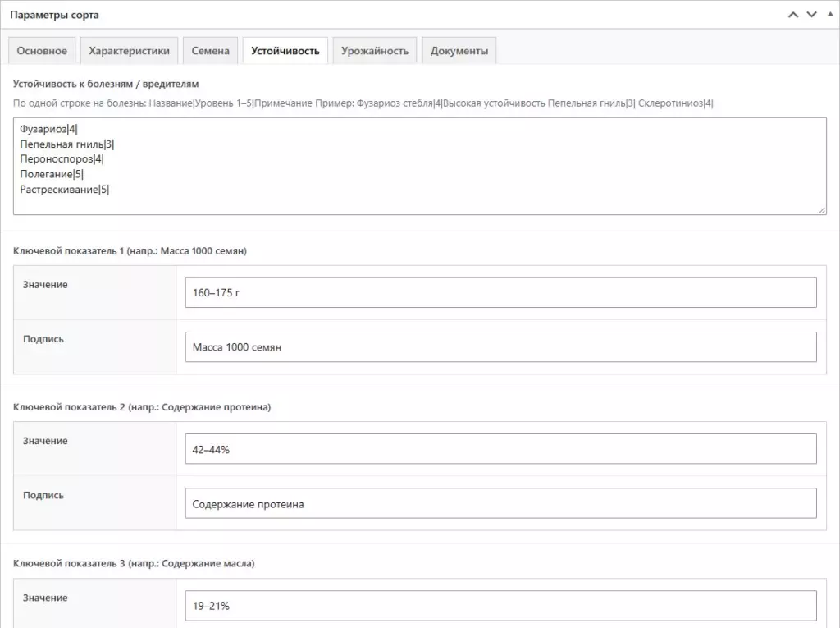Viewport: 840px width, 628px height.
Task: Click the Пероноспороз|4| line
Action: pos(62,159)
